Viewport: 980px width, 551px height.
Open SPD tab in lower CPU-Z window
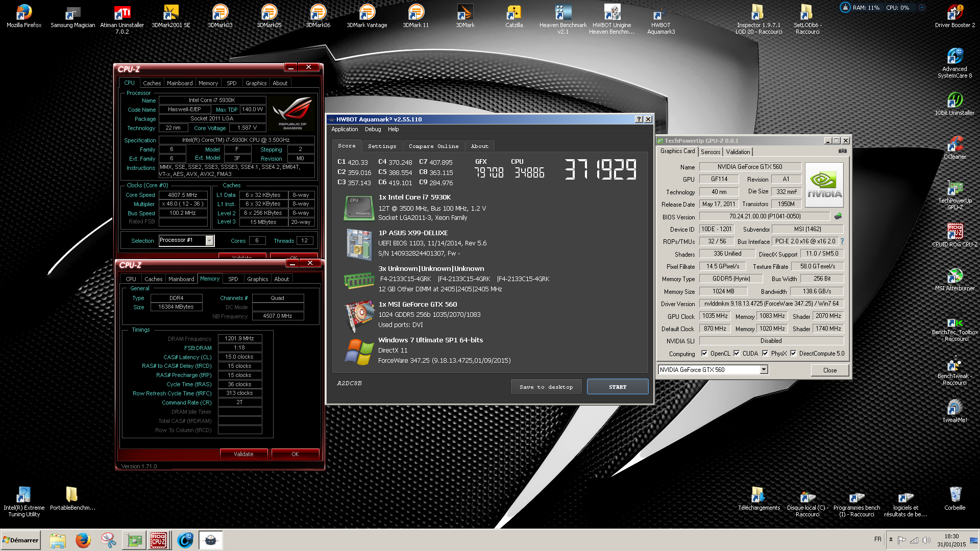click(x=233, y=279)
